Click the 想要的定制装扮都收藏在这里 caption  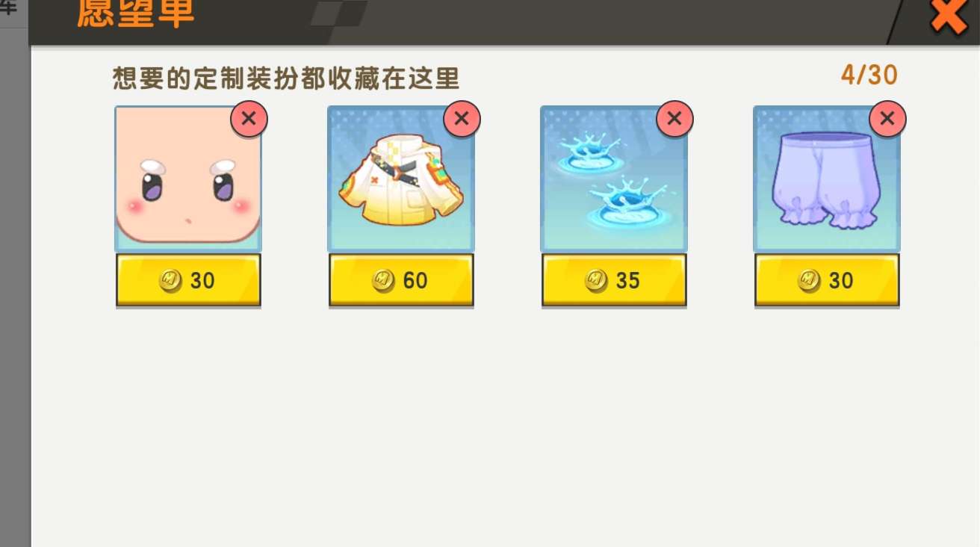point(286,78)
